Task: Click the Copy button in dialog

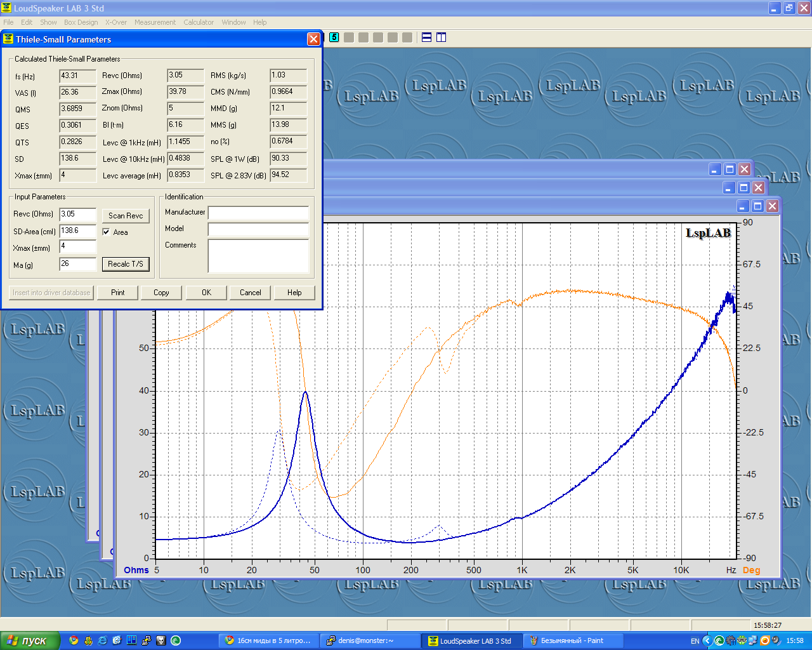Action: [x=161, y=293]
